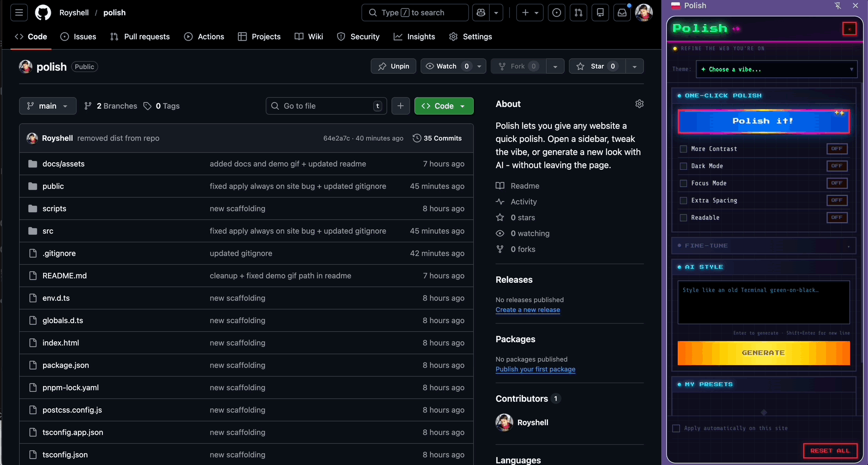
Task: Open the user profile avatar menu
Action: [x=644, y=13]
